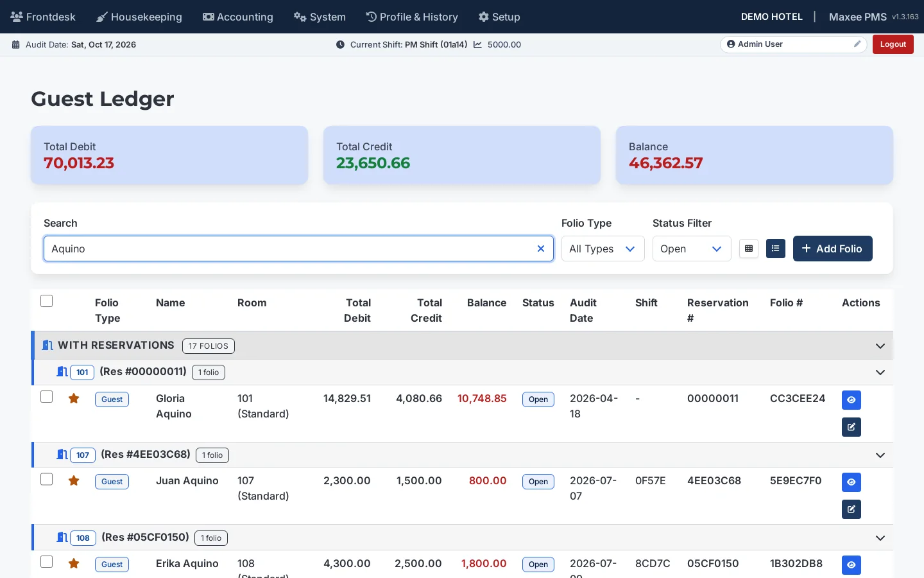The image size is (924, 578).
Task: Switch to grid table view icon
Action: click(749, 249)
